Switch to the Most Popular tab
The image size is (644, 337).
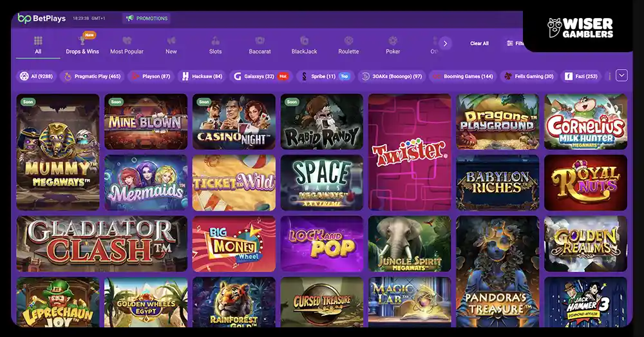pos(127,45)
